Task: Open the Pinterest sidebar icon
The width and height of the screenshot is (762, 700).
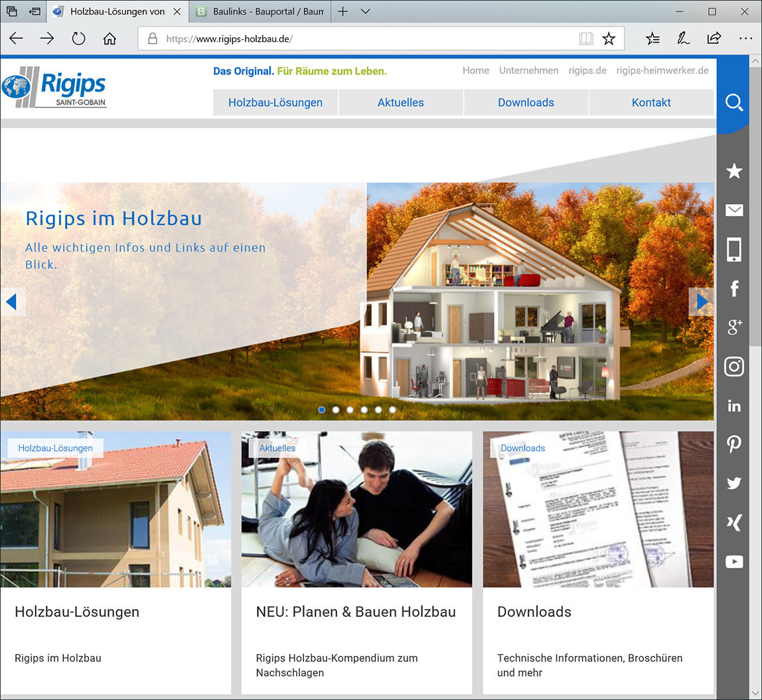Action: tap(734, 444)
